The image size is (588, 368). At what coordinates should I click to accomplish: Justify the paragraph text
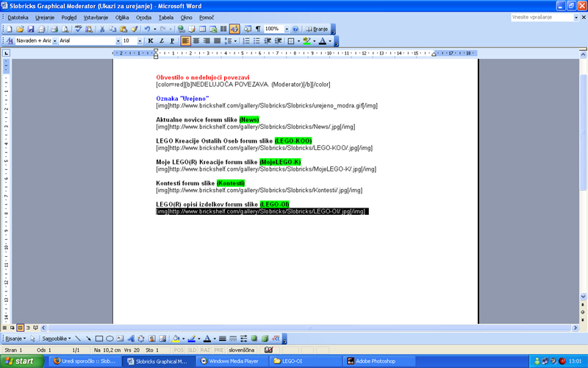tap(217, 40)
